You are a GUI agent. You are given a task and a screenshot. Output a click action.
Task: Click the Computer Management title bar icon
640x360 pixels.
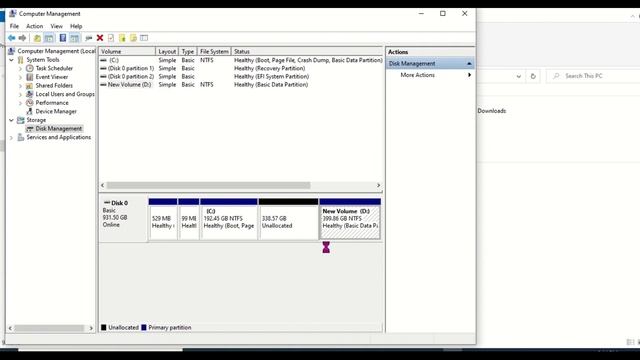coord(12,13)
